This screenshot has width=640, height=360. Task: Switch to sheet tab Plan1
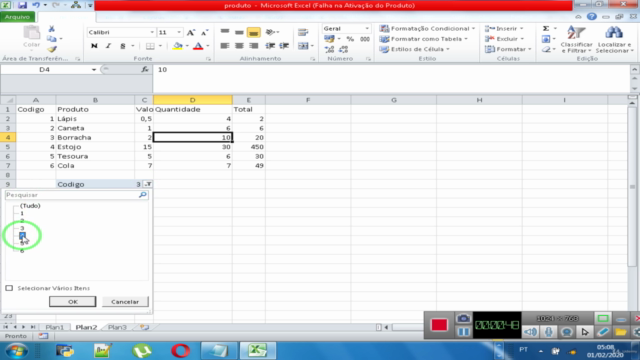point(54,327)
